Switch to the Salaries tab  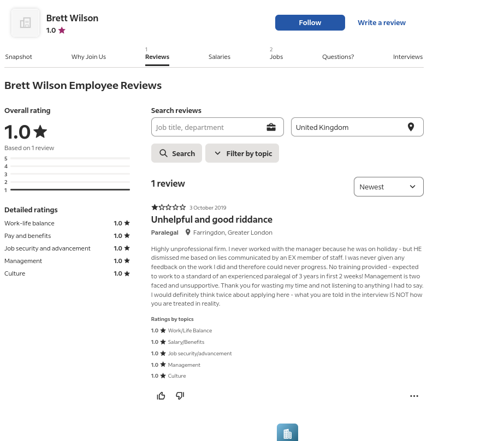click(x=220, y=57)
